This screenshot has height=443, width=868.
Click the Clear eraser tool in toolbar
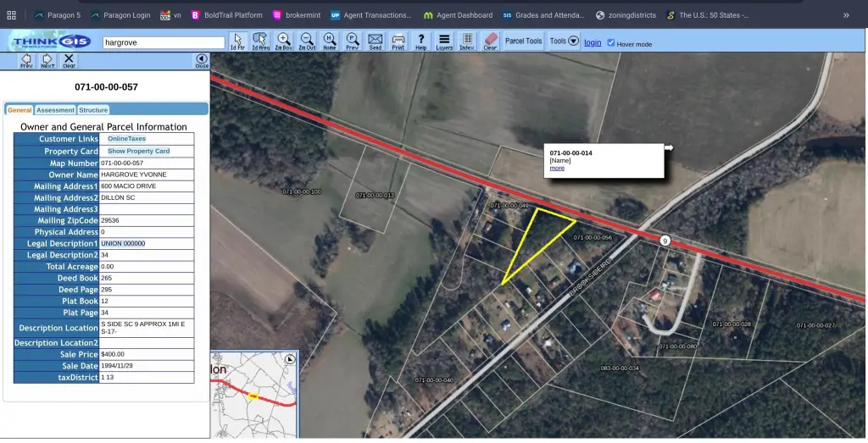point(490,42)
